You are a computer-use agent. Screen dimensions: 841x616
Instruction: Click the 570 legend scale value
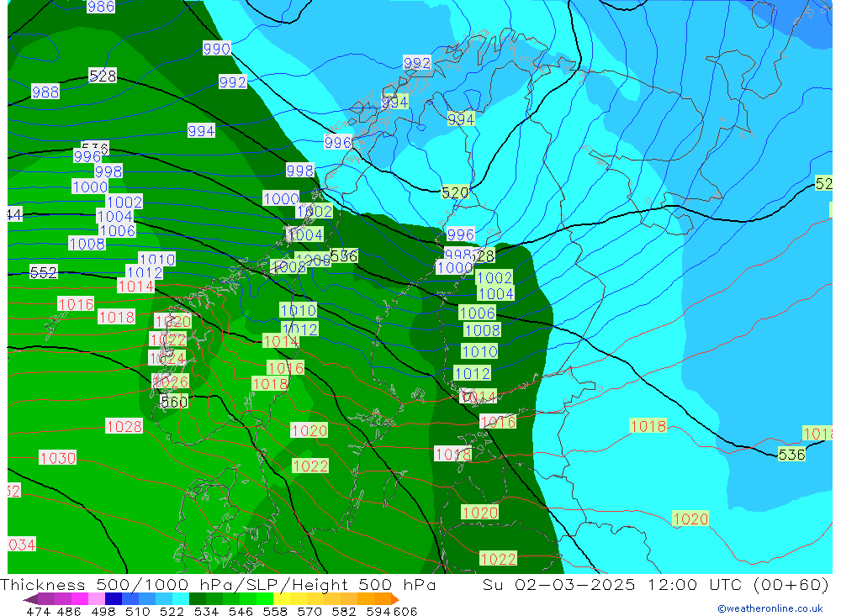(x=309, y=611)
